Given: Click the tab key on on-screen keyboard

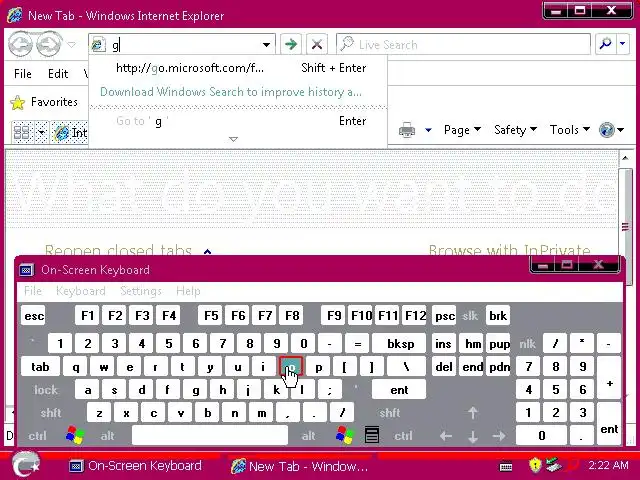Looking at the screenshot, I should coord(40,367).
